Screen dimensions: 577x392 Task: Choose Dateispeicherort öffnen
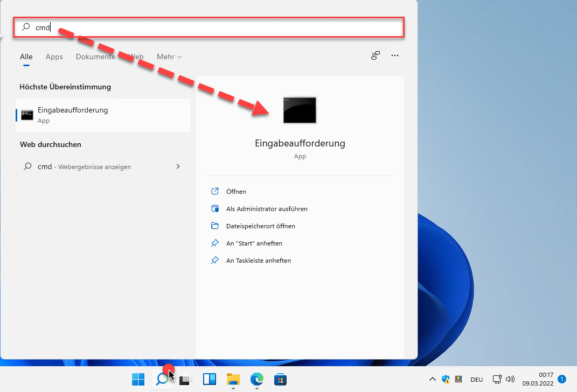[x=261, y=226]
